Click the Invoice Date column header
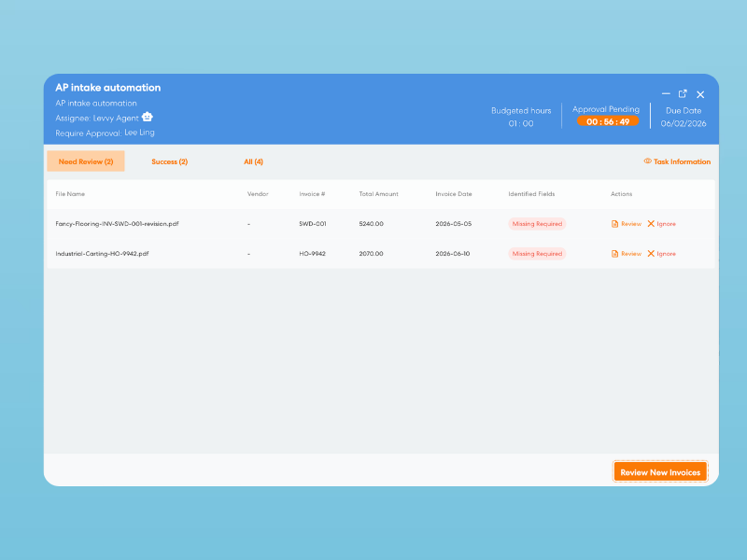 click(x=454, y=194)
